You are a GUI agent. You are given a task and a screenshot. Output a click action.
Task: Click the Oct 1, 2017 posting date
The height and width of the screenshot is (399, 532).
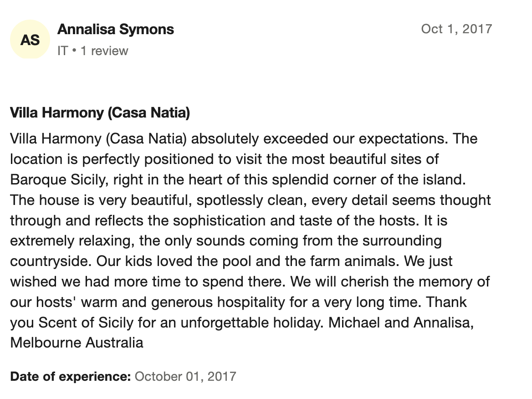pyautogui.click(x=456, y=29)
